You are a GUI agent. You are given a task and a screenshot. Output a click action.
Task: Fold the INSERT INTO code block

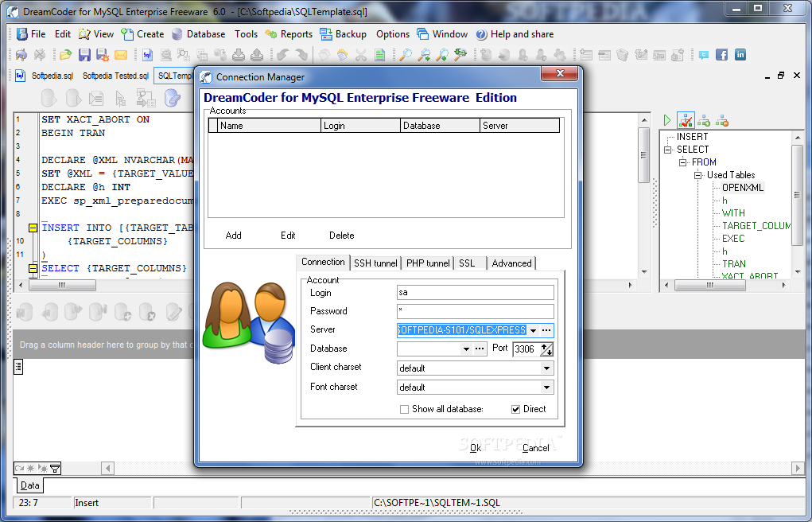click(x=33, y=228)
